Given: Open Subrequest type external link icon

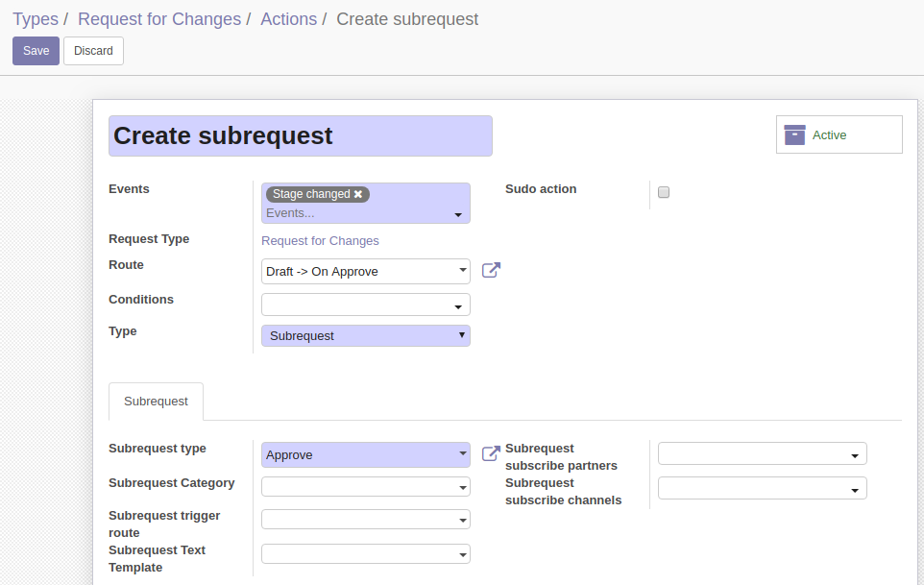Looking at the screenshot, I should click(491, 453).
